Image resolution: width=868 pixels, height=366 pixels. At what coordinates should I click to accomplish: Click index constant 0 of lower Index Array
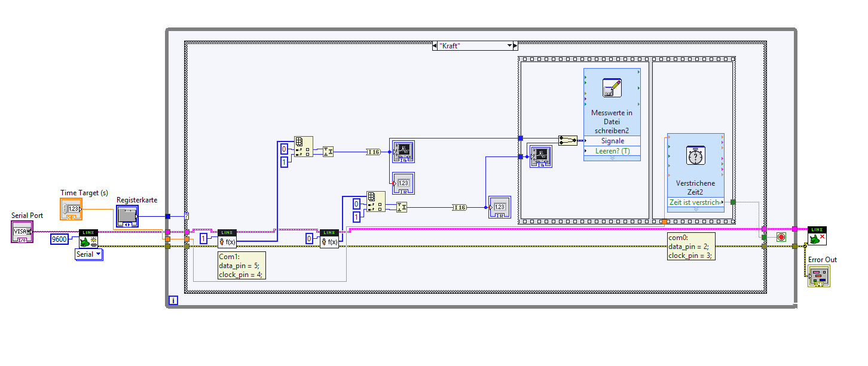click(357, 204)
